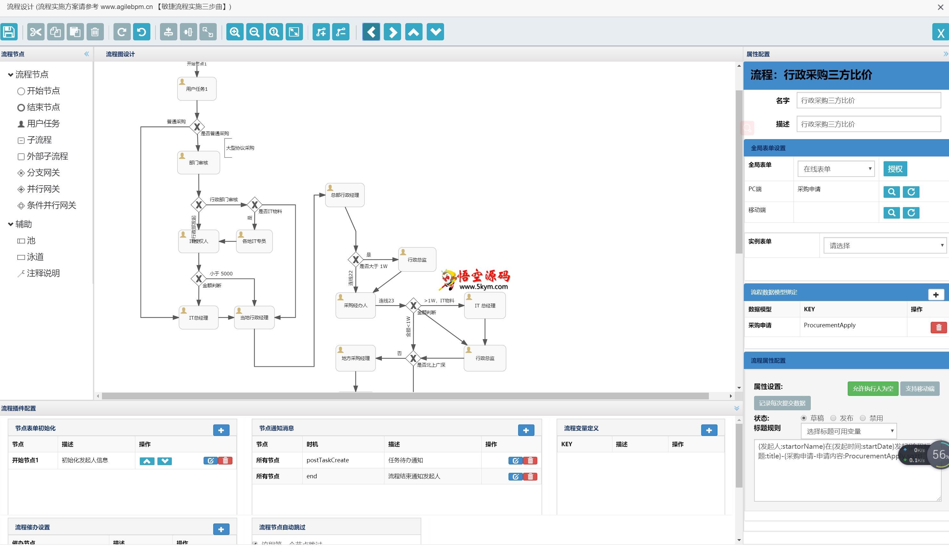Click the redo arrow icon
Image resolution: width=949 pixels, height=560 pixels.
click(122, 32)
